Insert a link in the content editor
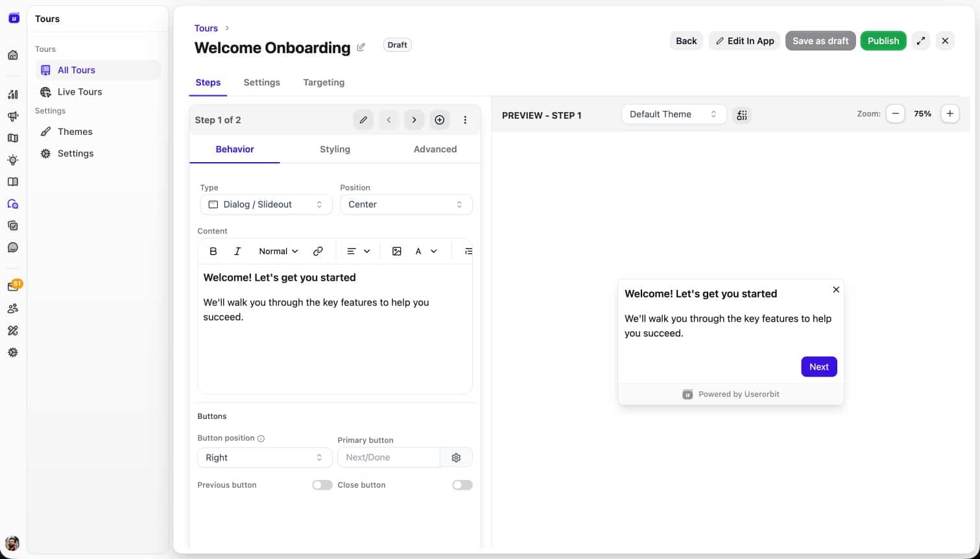The width and height of the screenshot is (980, 559). coord(318,251)
